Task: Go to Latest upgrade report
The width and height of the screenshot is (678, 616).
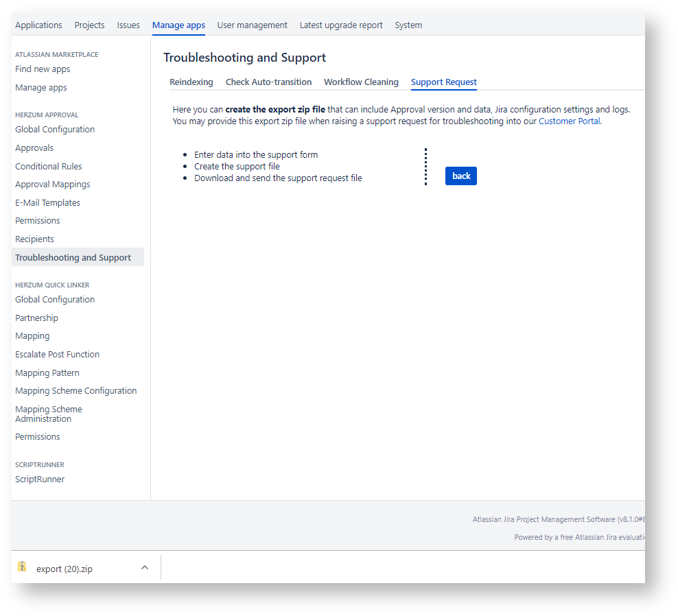Action: (341, 25)
